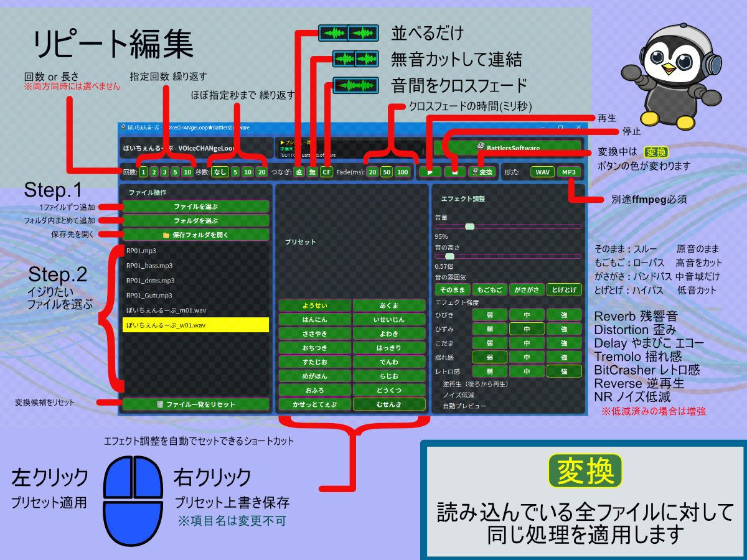
Task: Open save folder via 保存フォルダを開く
Action: click(195, 235)
